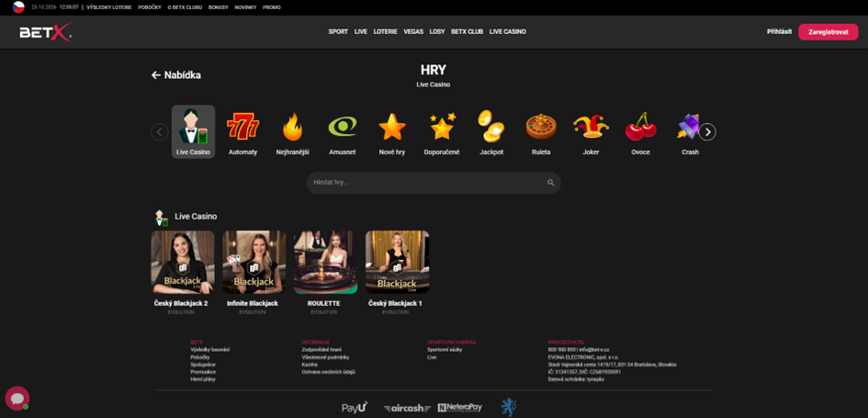Image resolution: width=868 pixels, height=418 pixels.
Task: Click the Přihlásit login link
Action: [780, 32]
